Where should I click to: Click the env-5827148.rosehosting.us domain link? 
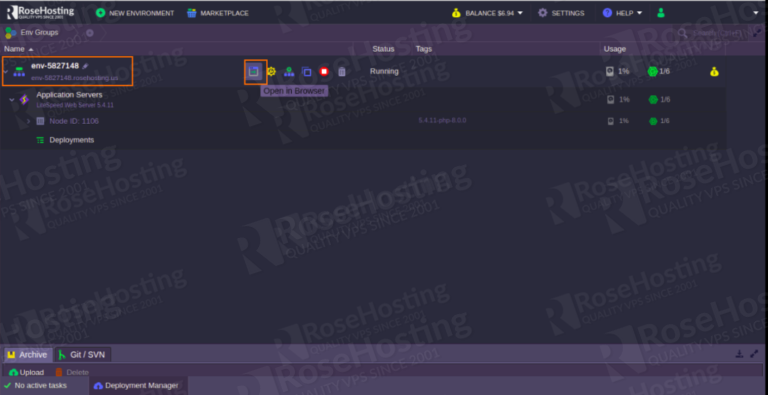75,78
